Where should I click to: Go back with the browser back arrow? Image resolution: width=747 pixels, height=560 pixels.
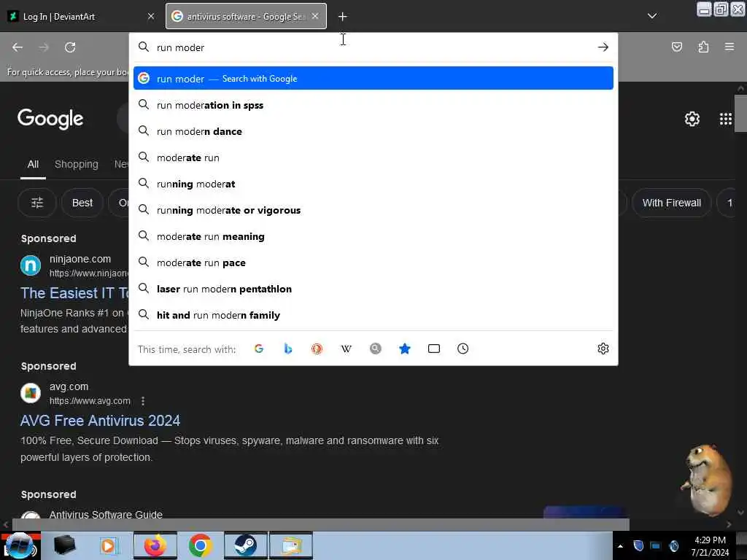pyautogui.click(x=18, y=47)
